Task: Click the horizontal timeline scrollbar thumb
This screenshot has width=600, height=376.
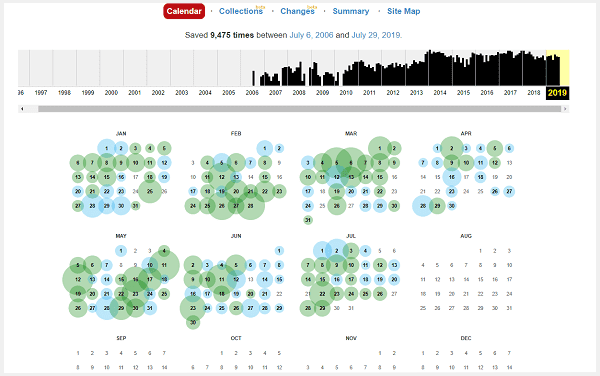Action: [x=299, y=109]
